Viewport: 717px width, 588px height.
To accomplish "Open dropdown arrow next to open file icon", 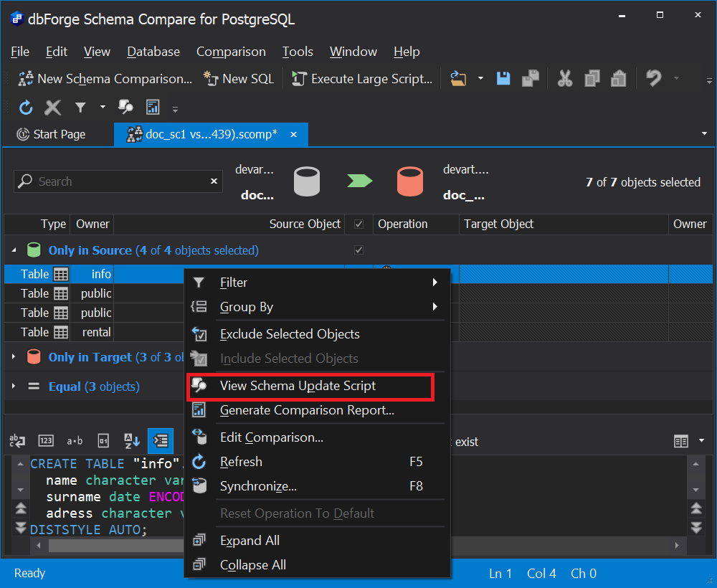I will coord(480,79).
